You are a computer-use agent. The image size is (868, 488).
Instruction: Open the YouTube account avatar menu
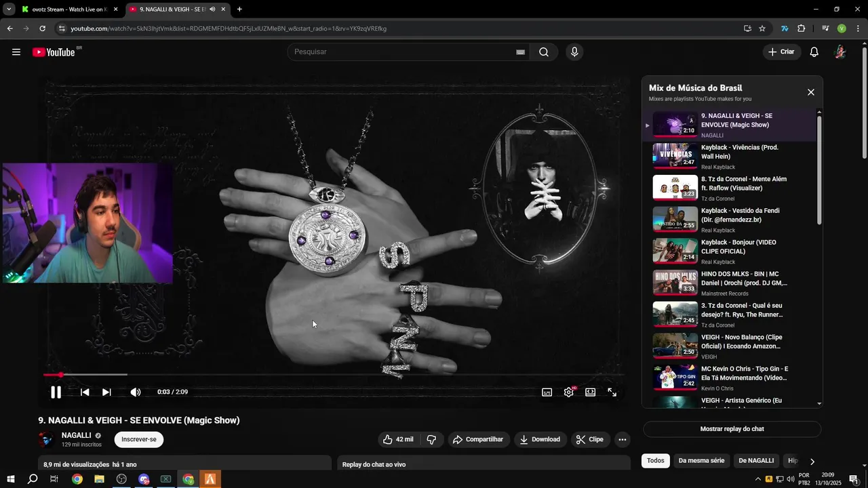point(840,52)
